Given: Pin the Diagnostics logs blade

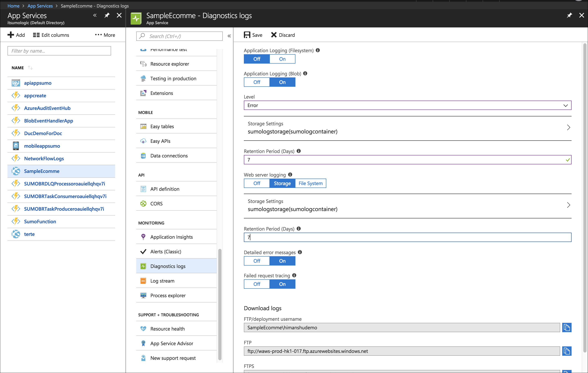Looking at the screenshot, I should coord(569,16).
